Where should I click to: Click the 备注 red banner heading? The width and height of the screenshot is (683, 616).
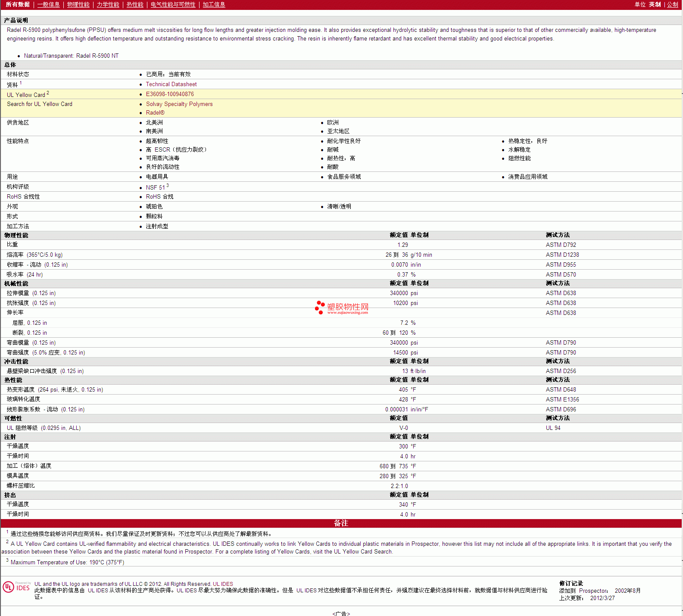pos(341,523)
